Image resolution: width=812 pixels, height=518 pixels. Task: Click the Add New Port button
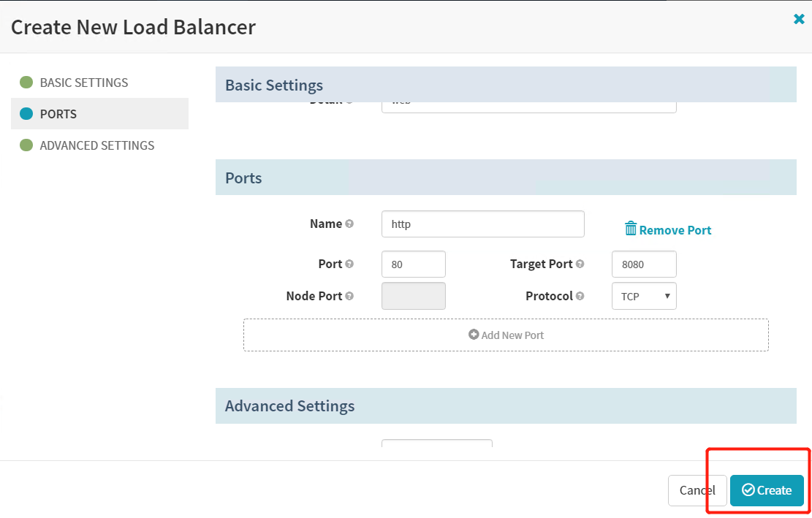506,335
